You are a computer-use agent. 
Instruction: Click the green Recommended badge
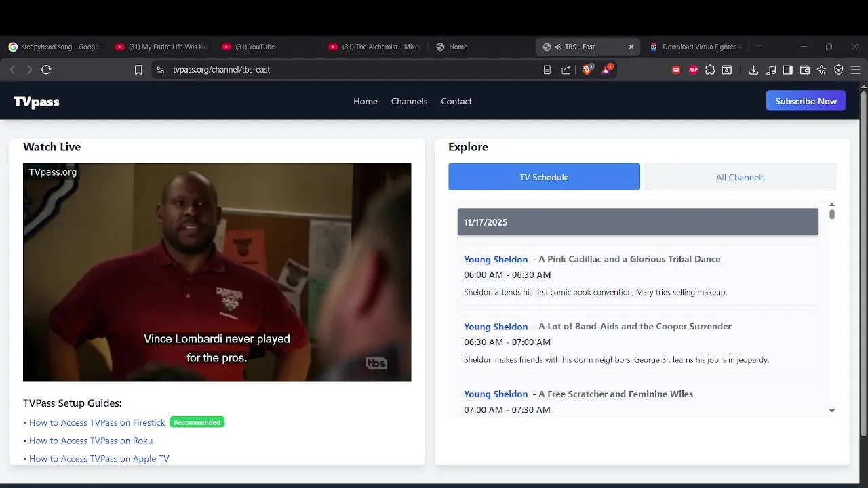(197, 422)
